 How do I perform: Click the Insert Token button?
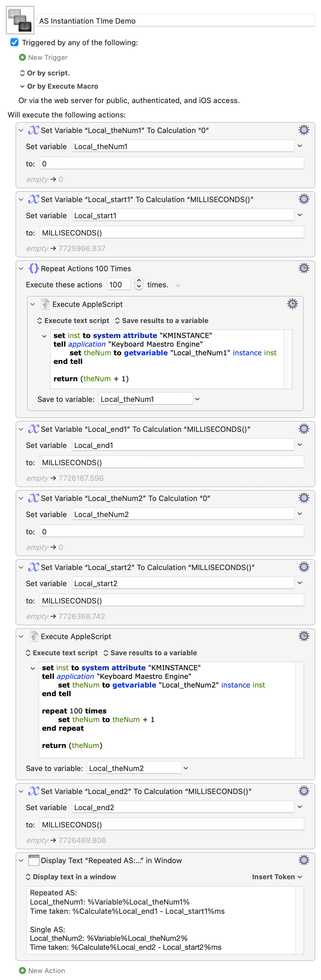tap(276, 877)
